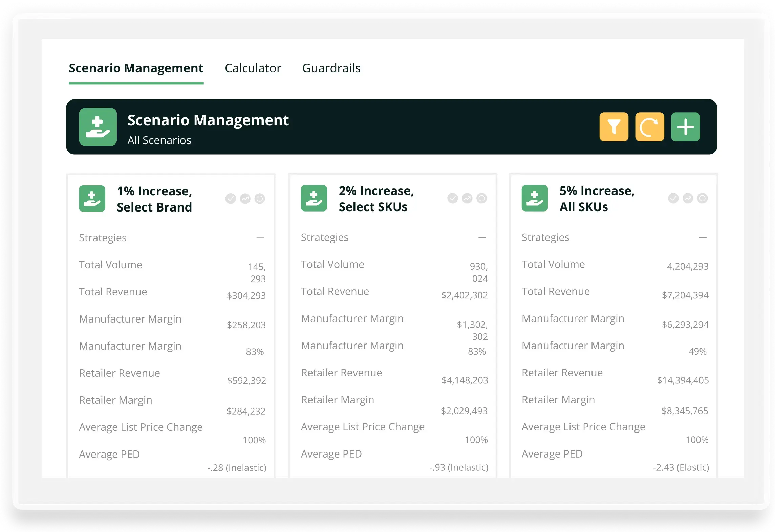The width and height of the screenshot is (775, 532).
Task: Toggle the circle status on 5% Increase, All SKUs
Action: tap(703, 199)
